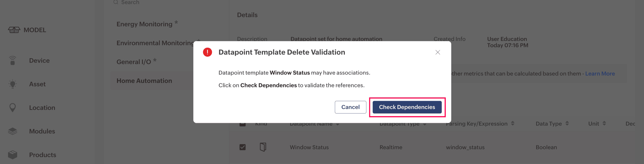Sort by the Unit column arrows
Screen dimensions: 644x164
pos(604,123)
